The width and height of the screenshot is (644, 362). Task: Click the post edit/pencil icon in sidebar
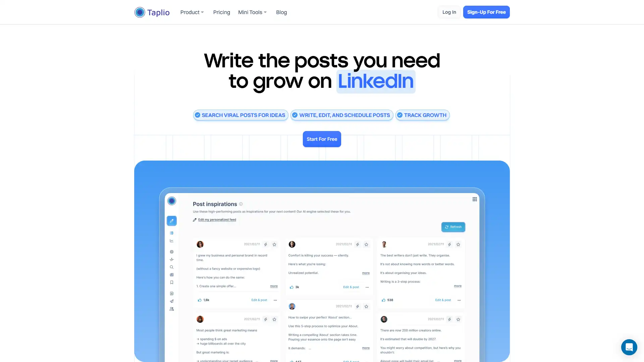tap(172, 221)
